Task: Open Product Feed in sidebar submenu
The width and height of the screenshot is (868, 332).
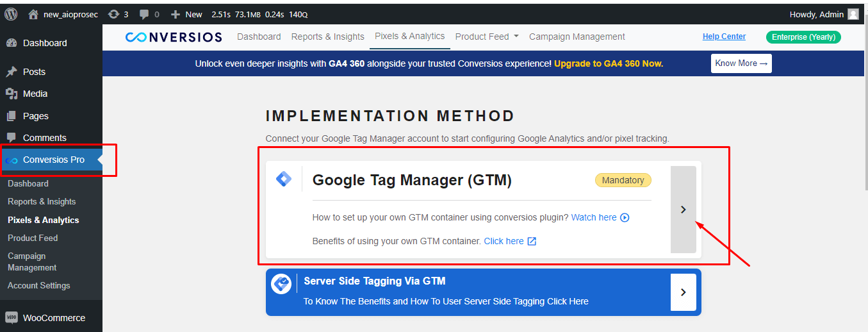Action: pos(33,238)
